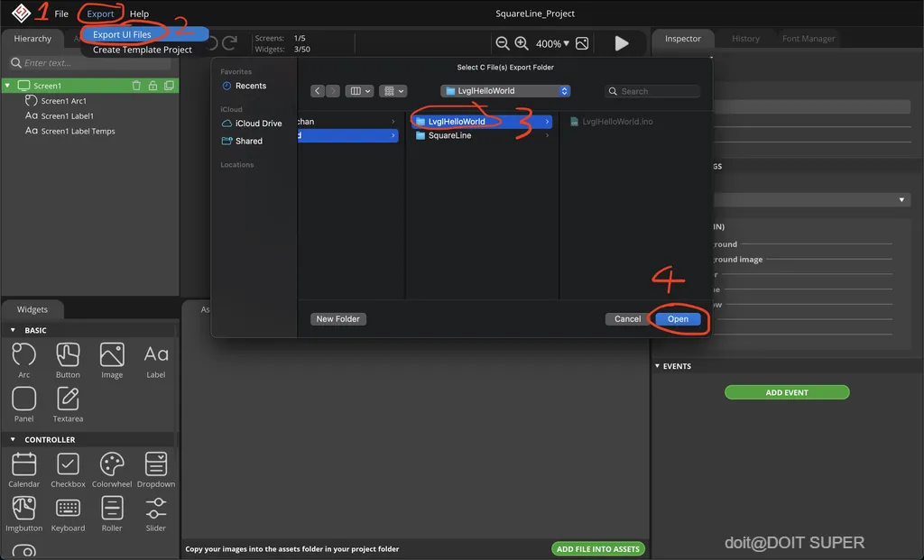Open the Export menu
Screen dimensions: 924x560
click(100, 14)
